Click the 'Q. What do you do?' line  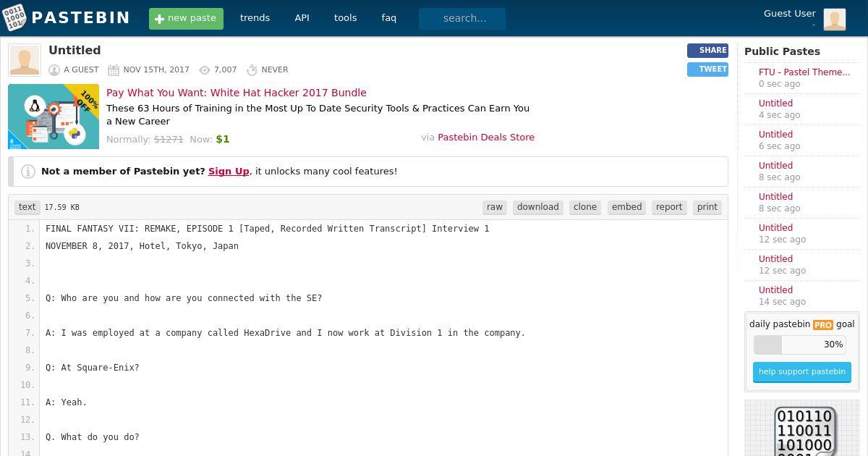(93, 437)
